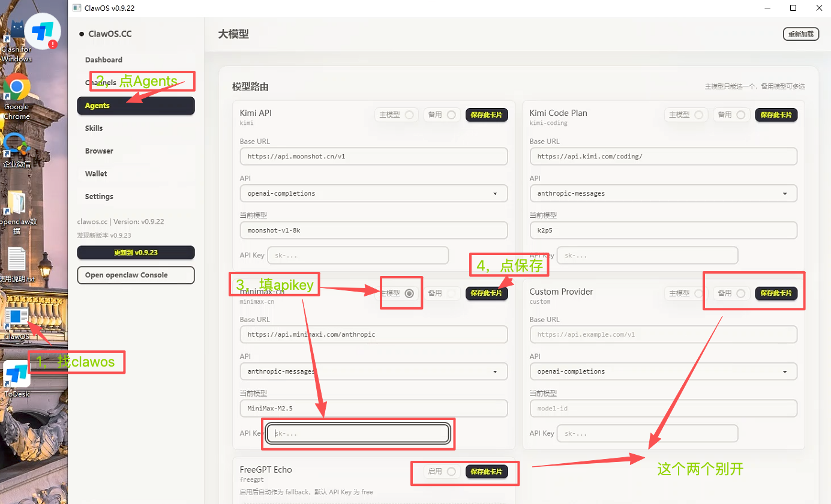This screenshot has width=831, height=504.
Task: Expand Custom Provider API type dropdown
Action: pos(663,371)
